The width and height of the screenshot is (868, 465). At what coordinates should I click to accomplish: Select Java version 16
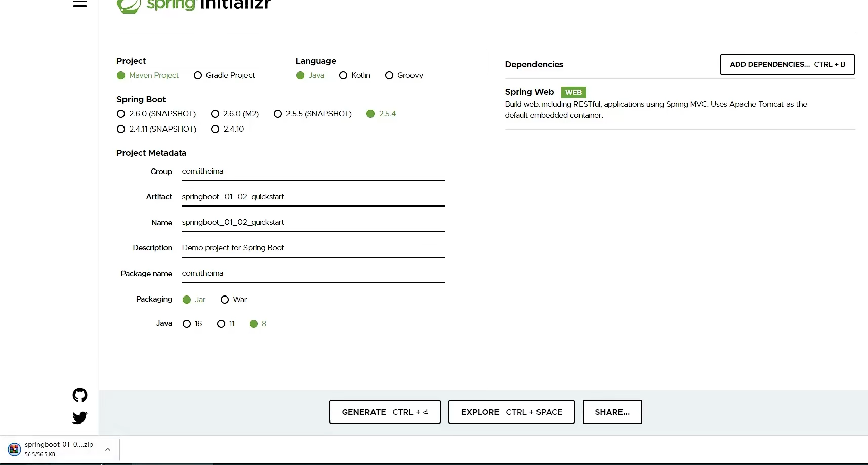(x=192, y=324)
